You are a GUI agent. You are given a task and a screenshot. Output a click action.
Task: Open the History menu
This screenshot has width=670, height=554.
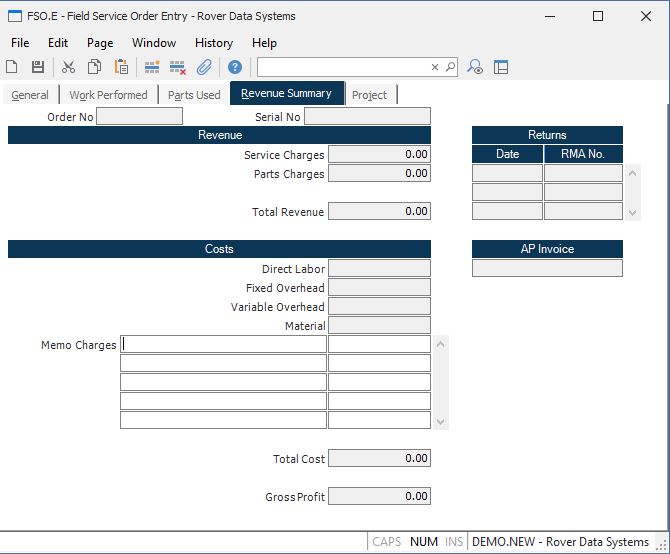pyautogui.click(x=214, y=43)
